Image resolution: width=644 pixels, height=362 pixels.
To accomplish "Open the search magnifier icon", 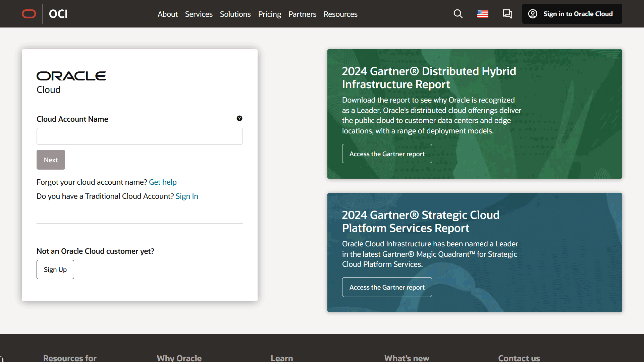I will tap(458, 14).
